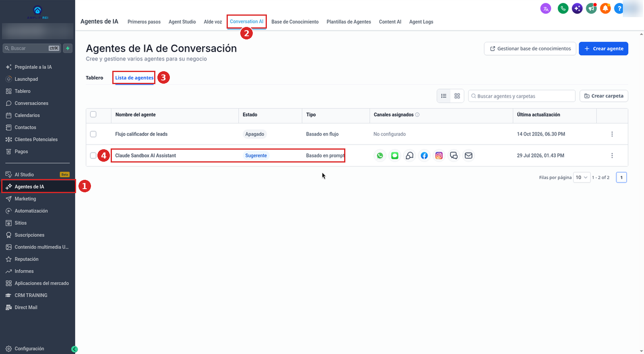The height and width of the screenshot is (354, 644).
Task: Switch to grid view layout
Action: [457, 96]
